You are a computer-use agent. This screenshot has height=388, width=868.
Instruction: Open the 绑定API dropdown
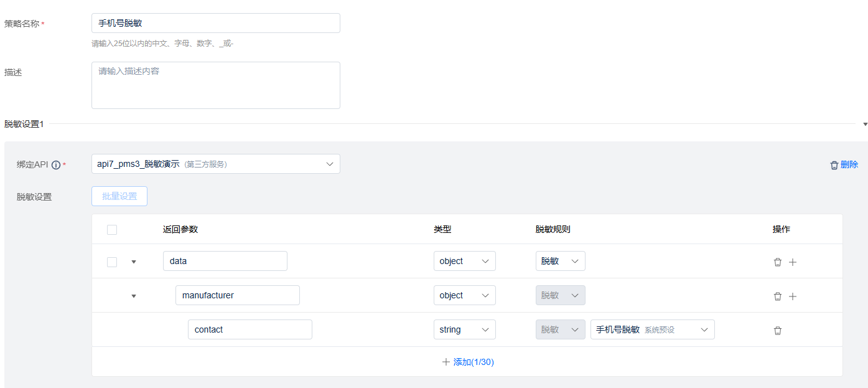(x=216, y=164)
